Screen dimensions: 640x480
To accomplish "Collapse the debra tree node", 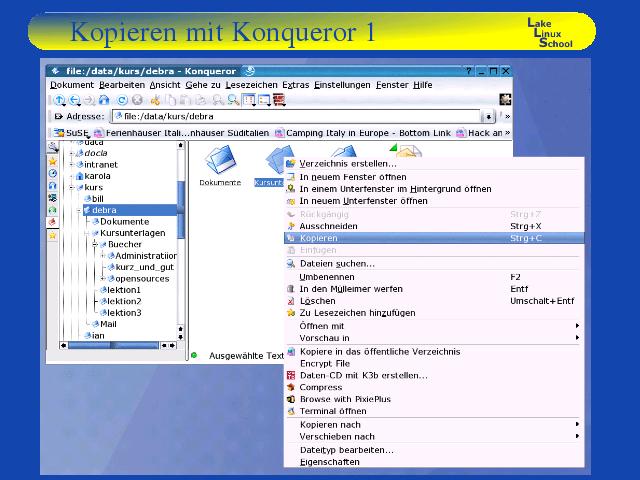I will click(80, 211).
